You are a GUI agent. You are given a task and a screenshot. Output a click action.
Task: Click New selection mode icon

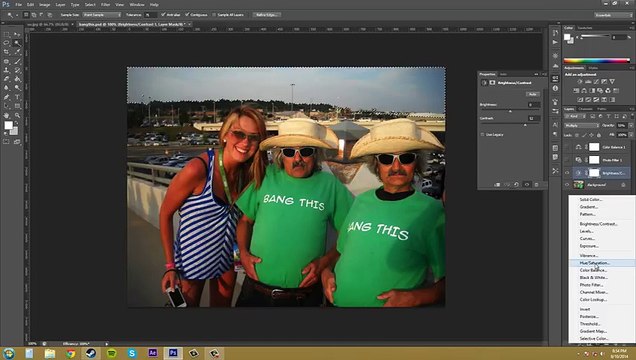[26, 15]
